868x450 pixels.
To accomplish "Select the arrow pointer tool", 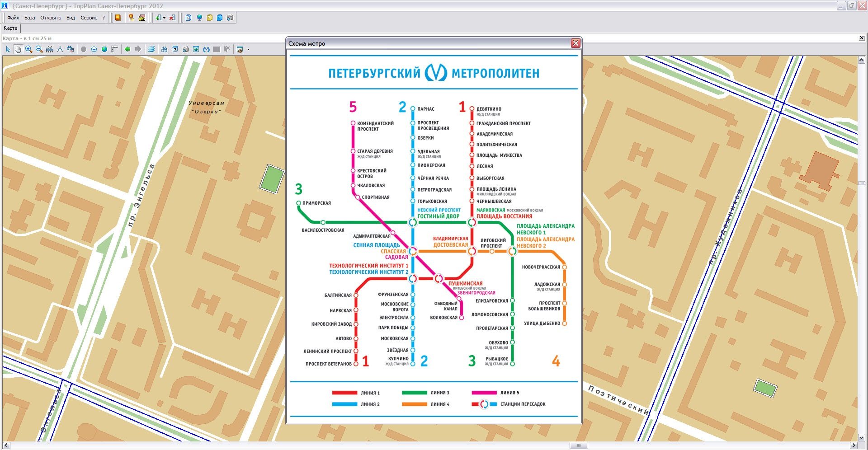I will pos(8,49).
